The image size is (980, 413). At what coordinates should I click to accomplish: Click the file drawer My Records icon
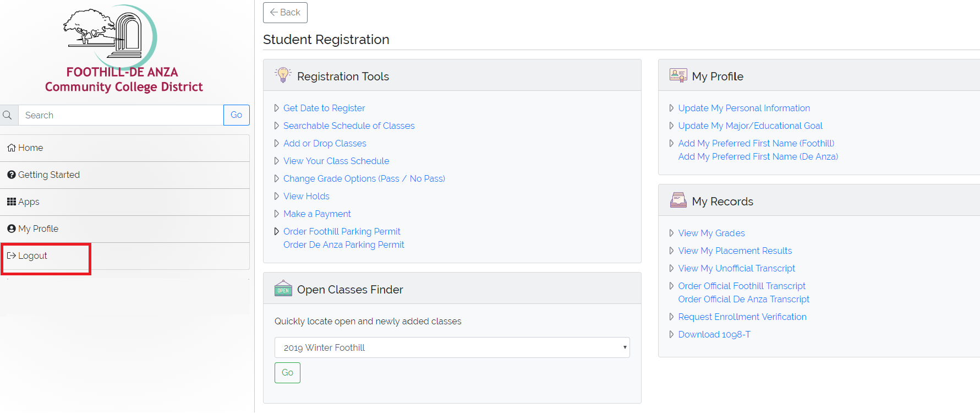678,200
